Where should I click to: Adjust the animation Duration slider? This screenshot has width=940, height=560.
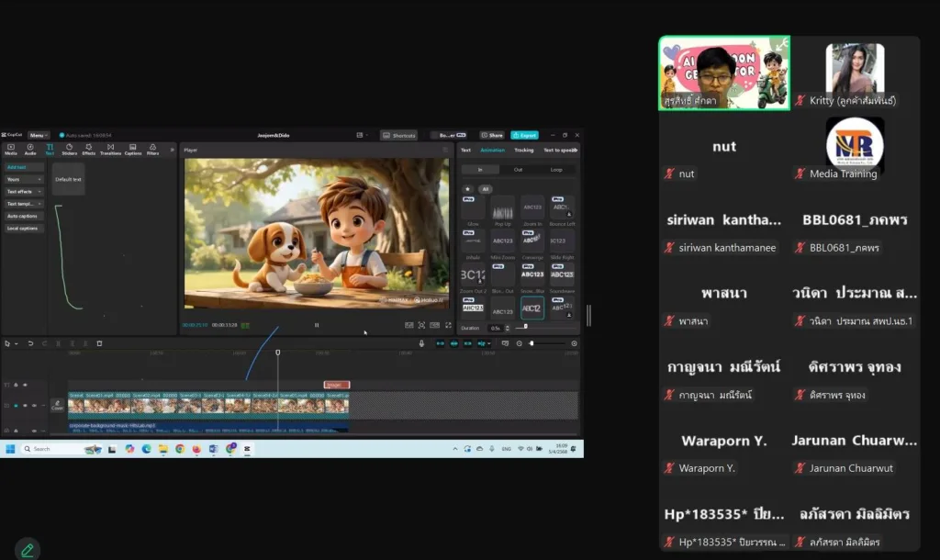pyautogui.click(x=525, y=327)
